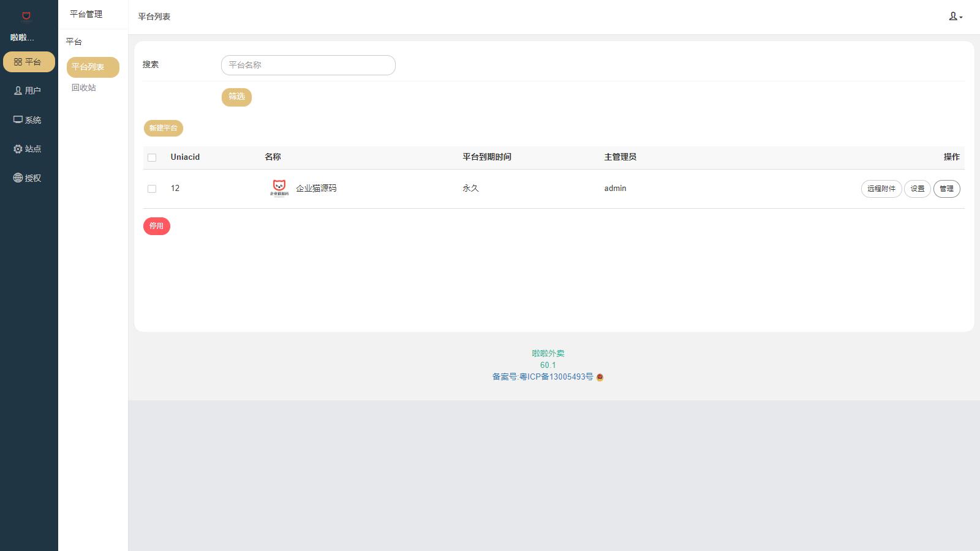Select 平台列表 in the submenu
980x551 pixels.
92,67
